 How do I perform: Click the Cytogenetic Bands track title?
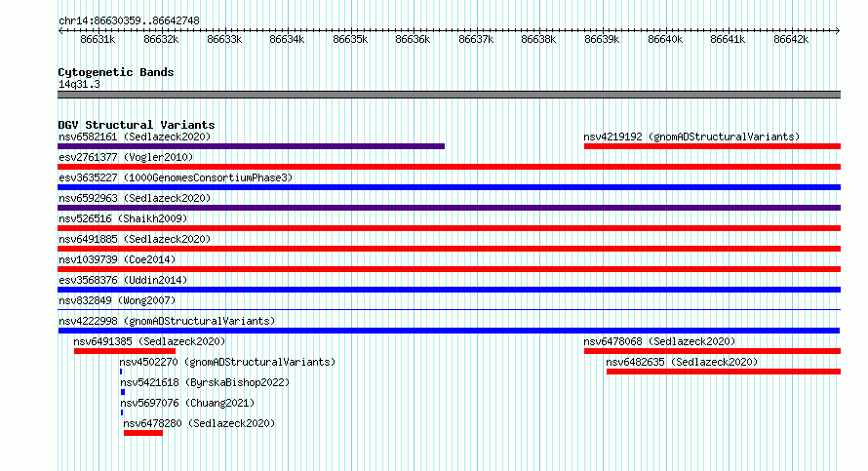(116, 72)
